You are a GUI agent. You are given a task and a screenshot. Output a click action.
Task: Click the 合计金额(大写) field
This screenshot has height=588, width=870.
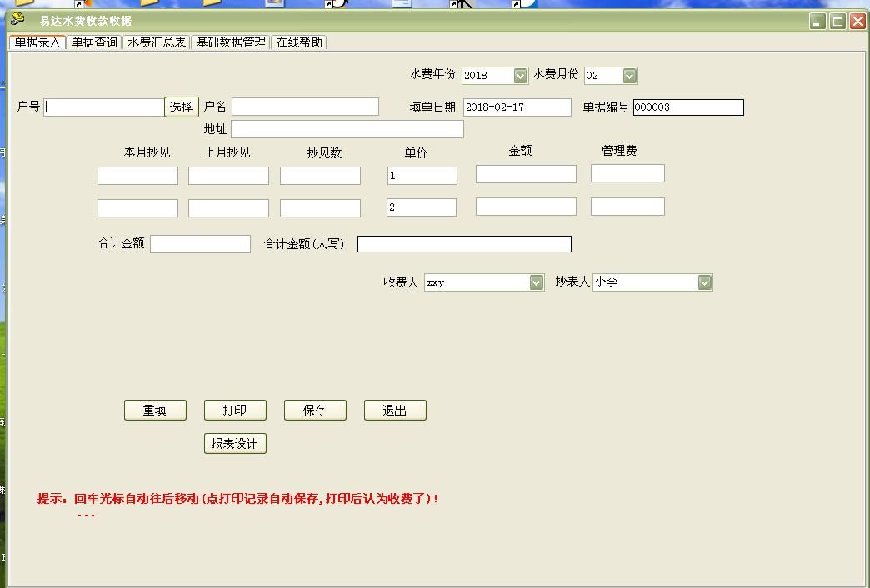pyautogui.click(x=464, y=244)
